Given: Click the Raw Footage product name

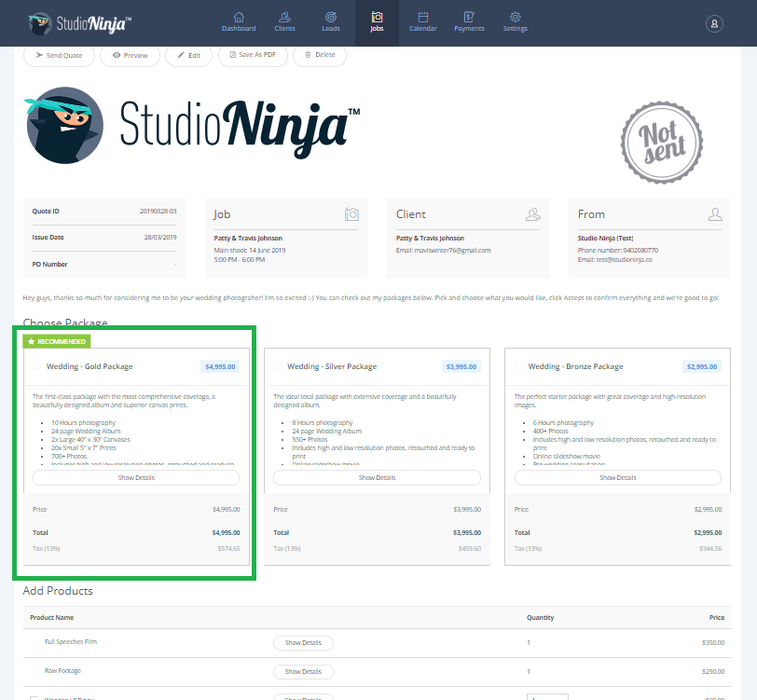Looking at the screenshot, I should tap(62, 670).
